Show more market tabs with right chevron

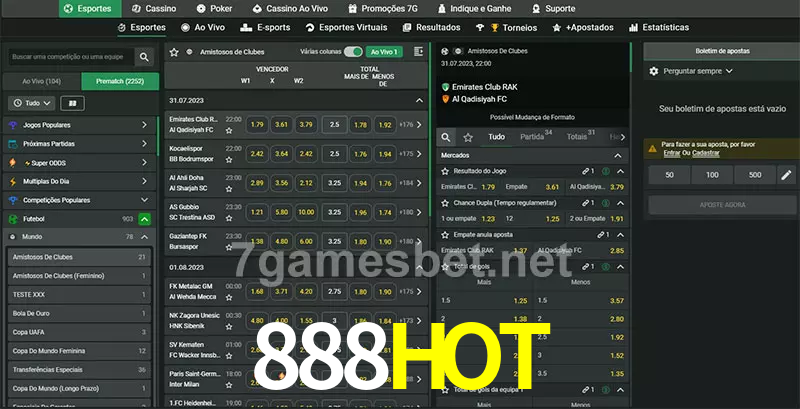tap(622, 137)
